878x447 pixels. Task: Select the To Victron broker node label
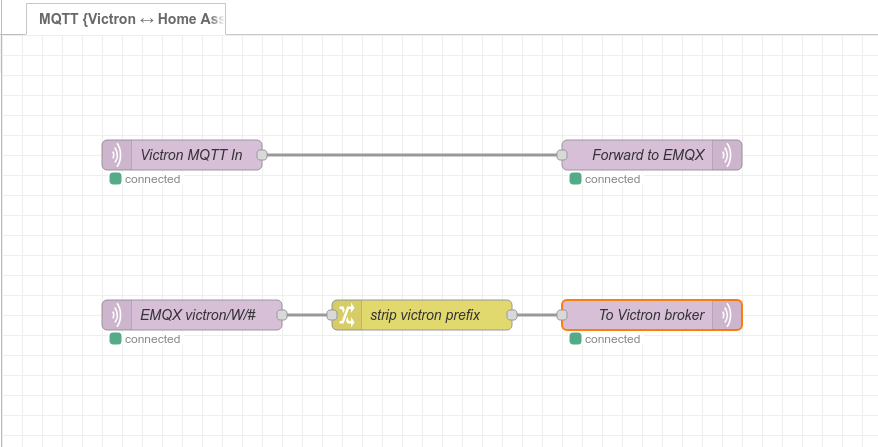[651, 315]
